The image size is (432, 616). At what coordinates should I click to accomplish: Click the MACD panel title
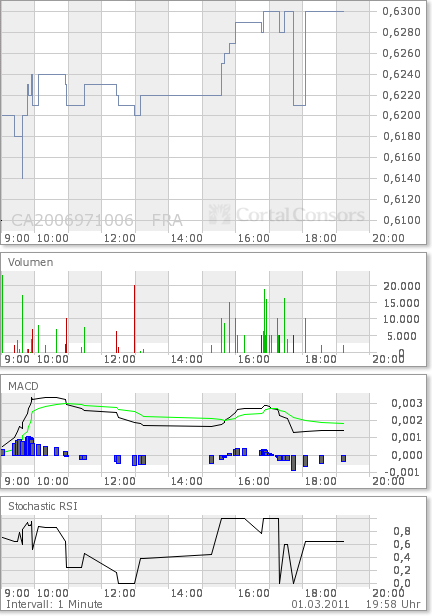(23, 386)
